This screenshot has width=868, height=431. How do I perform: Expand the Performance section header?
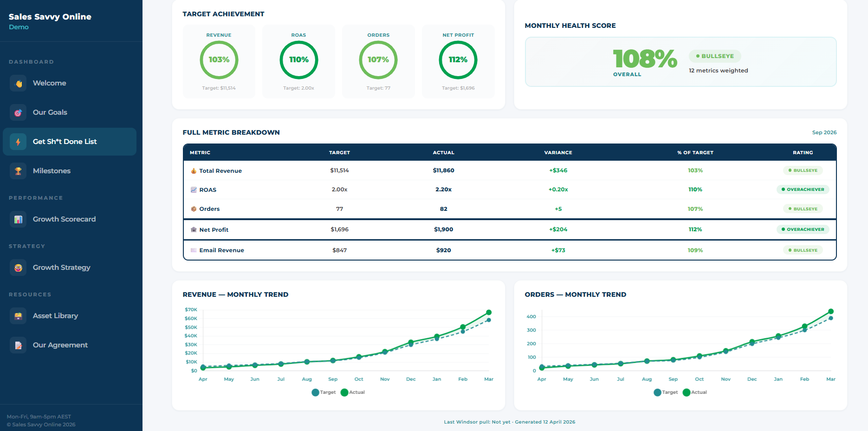(36, 198)
